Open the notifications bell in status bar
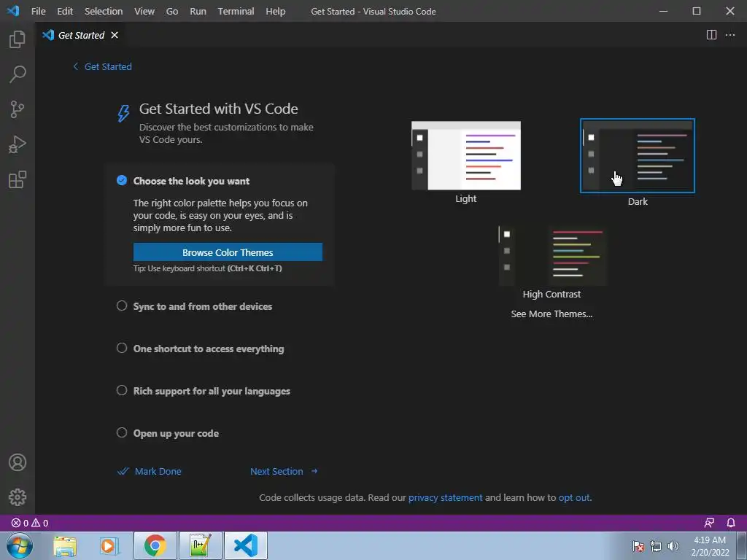Screen dimensions: 747x560 click(x=731, y=523)
